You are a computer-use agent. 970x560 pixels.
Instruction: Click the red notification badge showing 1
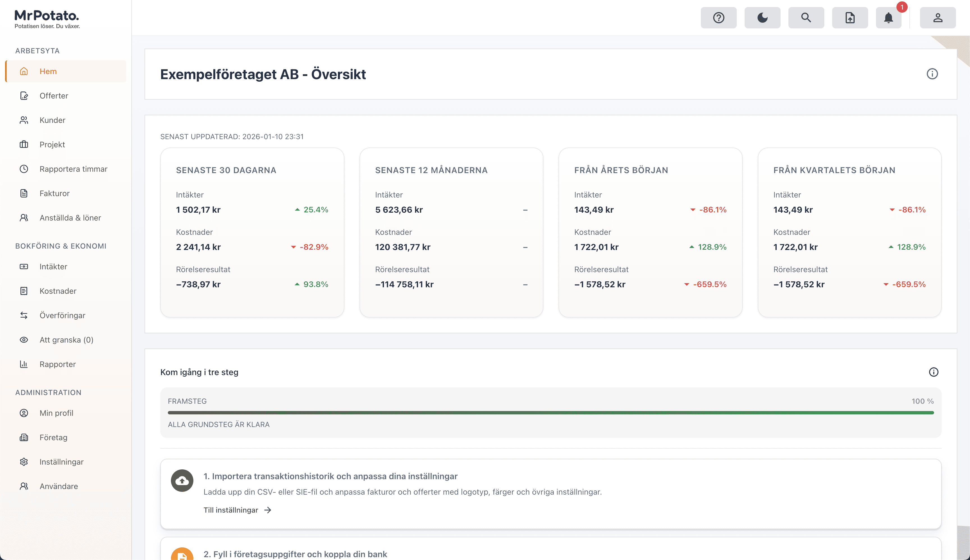(902, 6)
